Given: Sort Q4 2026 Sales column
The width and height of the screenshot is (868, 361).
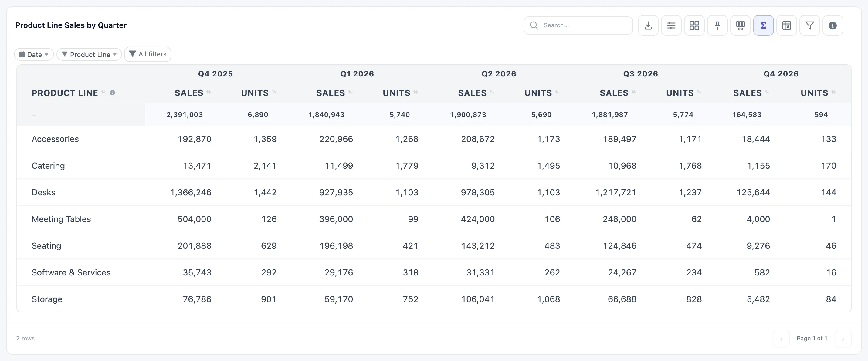Looking at the screenshot, I should (x=767, y=92).
